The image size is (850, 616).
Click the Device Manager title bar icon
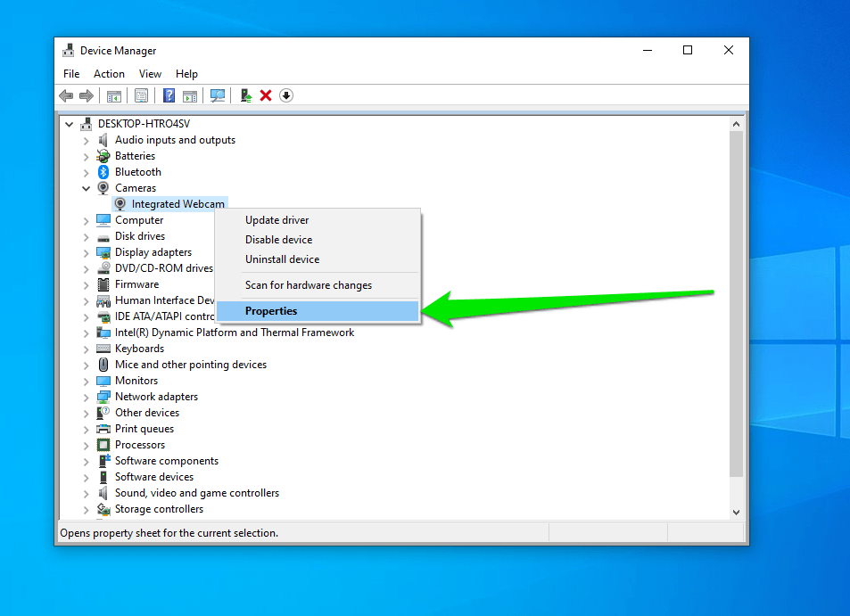tap(69, 51)
